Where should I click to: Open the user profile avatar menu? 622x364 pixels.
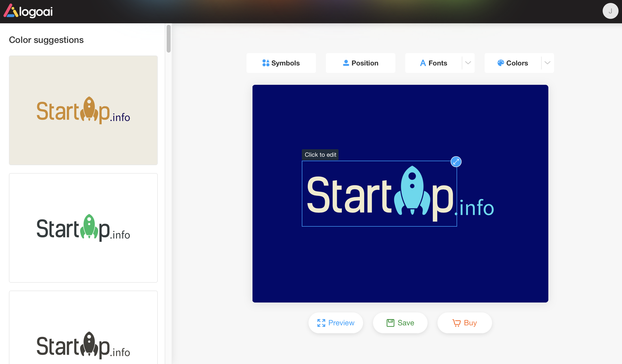click(x=611, y=11)
